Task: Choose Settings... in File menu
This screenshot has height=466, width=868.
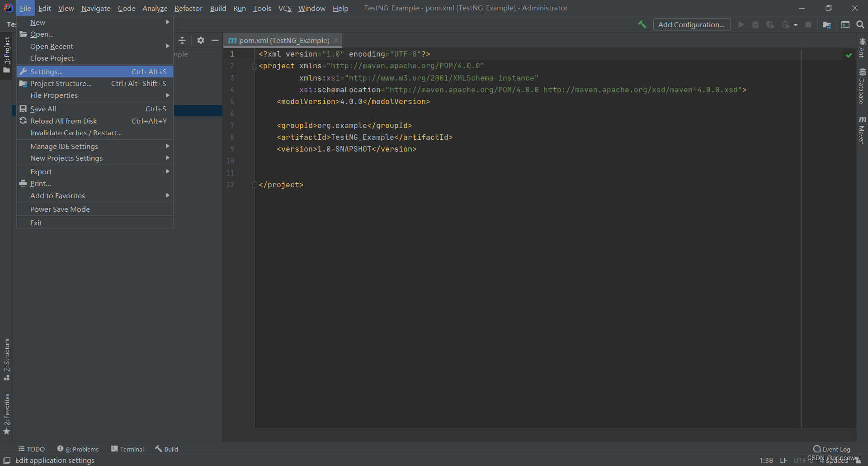Action: [95, 71]
